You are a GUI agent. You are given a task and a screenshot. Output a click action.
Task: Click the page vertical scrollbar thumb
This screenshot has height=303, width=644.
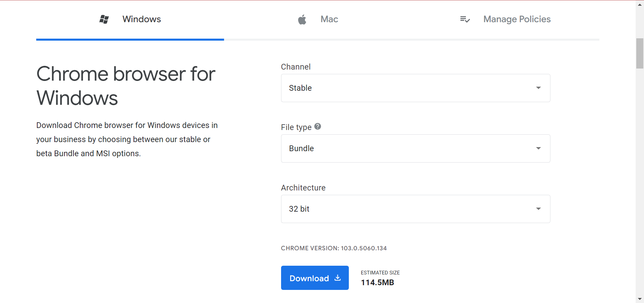point(640,53)
